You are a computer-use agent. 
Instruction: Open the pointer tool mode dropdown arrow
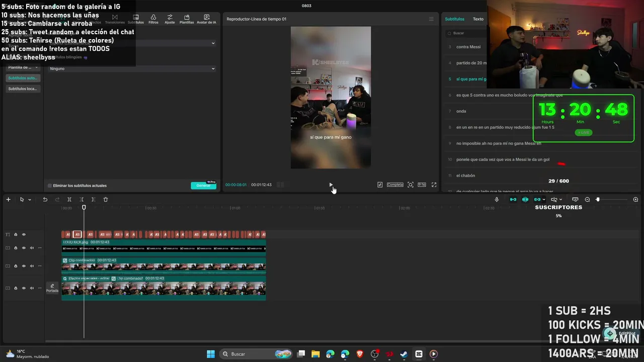pyautogui.click(x=30, y=200)
